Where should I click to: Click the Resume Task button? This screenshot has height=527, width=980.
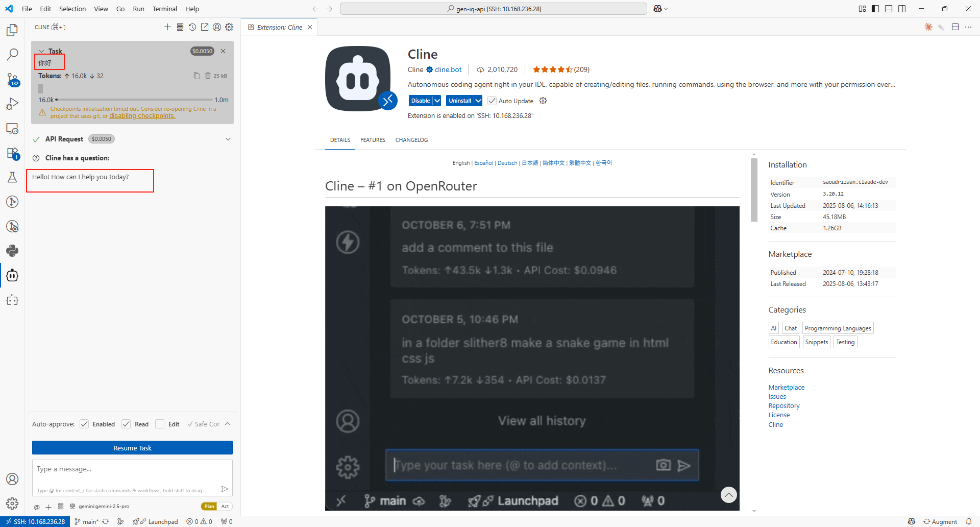coord(132,448)
